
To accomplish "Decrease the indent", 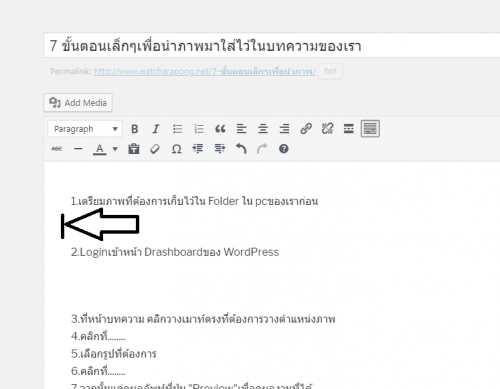I will 198,149.
